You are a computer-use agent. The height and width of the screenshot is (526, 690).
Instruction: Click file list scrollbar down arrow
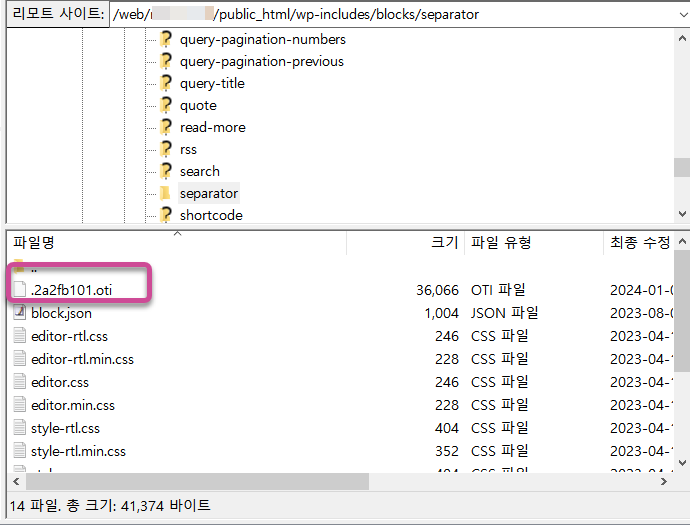coord(682,462)
